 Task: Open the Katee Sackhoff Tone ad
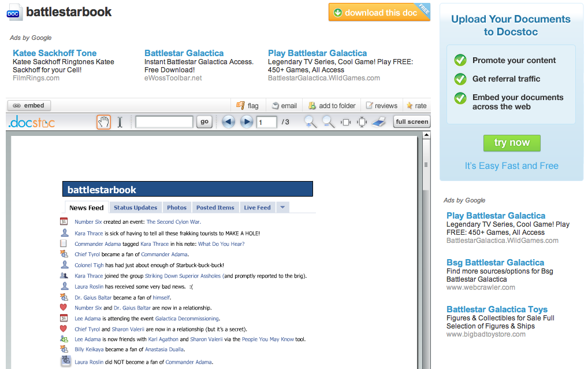pyautogui.click(x=55, y=53)
